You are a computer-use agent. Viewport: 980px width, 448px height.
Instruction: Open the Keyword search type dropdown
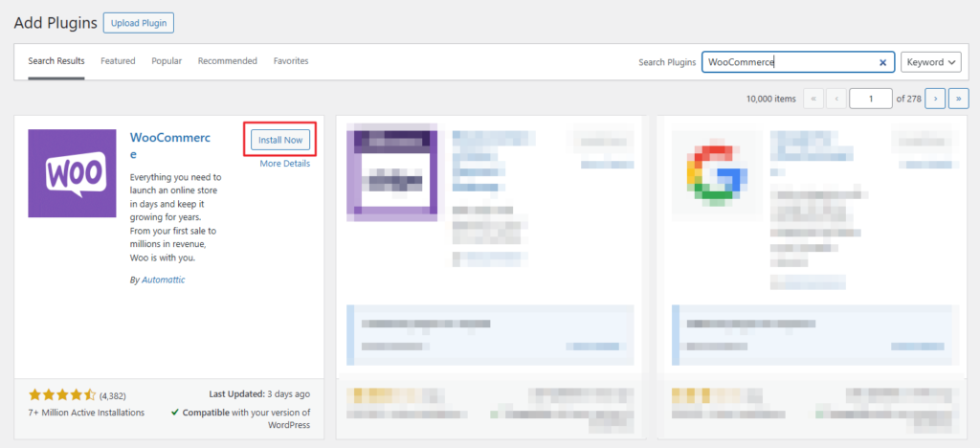point(930,62)
